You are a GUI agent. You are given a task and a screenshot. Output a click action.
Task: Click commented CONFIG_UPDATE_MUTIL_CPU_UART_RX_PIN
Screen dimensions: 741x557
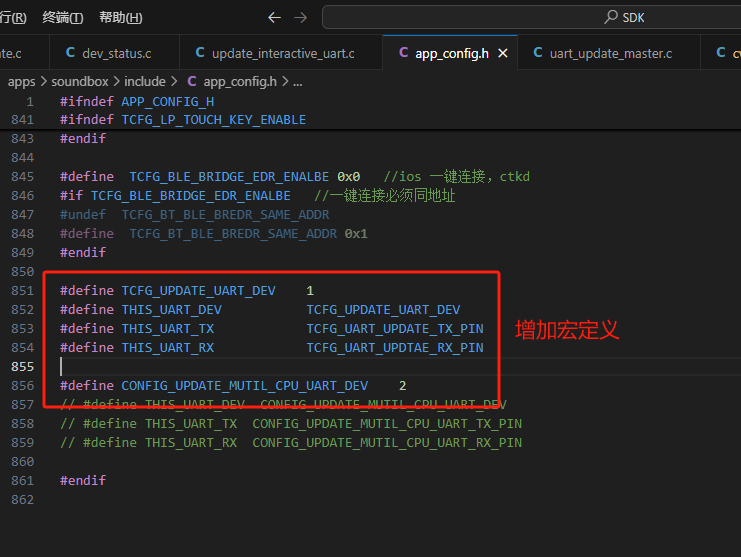[x=387, y=443]
